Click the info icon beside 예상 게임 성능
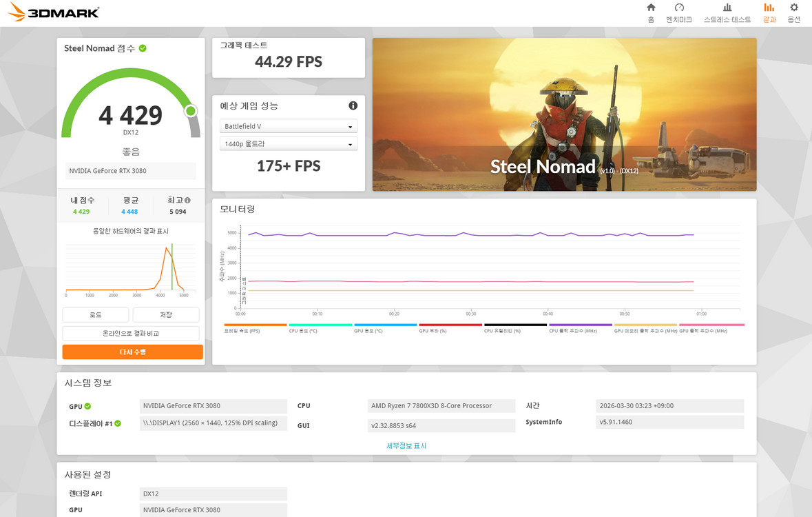The height and width of the screenshot is (517, 812). coord(353,105)
